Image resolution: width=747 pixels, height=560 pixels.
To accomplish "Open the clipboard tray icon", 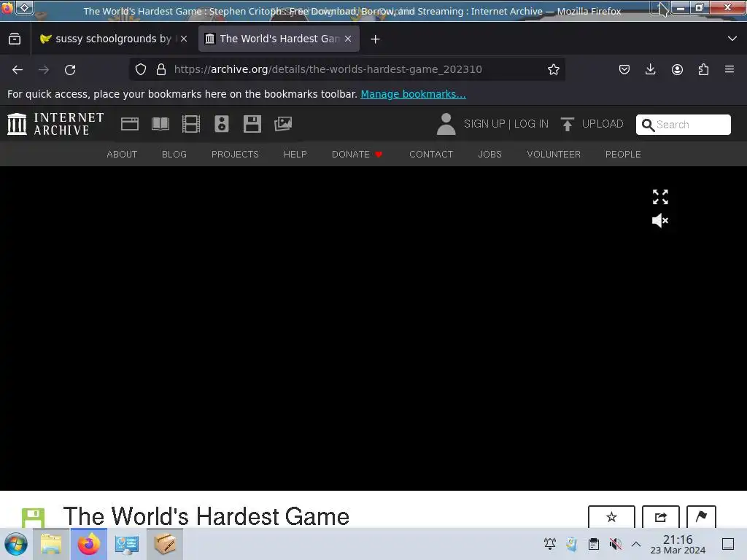I will pyautogui.click(x=594, y=544).
